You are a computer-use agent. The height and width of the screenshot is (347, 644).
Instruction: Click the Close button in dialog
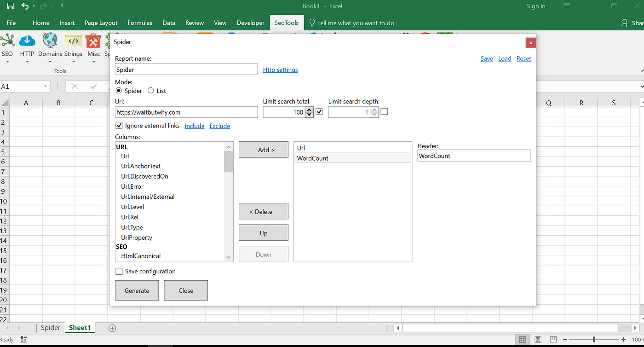186,290
